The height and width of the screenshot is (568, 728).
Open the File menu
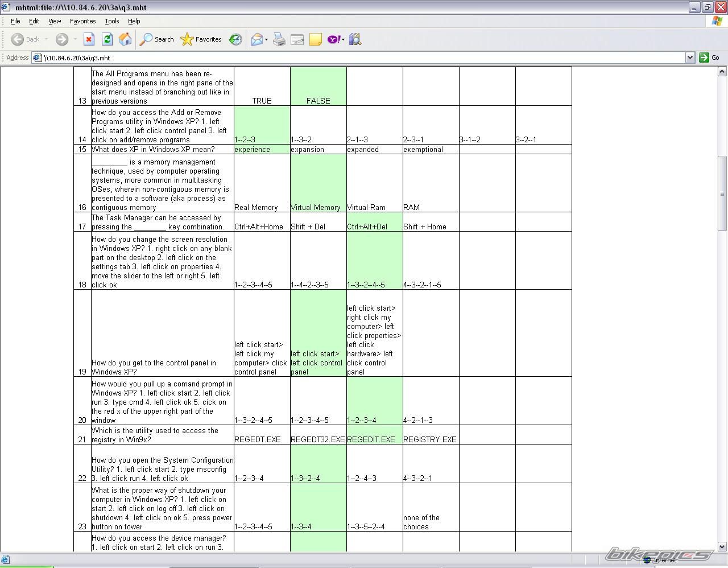click(x=15, y=21)
